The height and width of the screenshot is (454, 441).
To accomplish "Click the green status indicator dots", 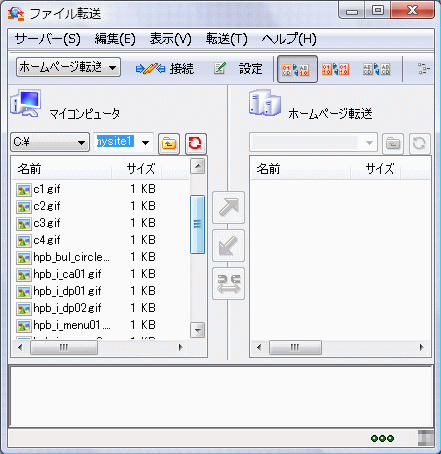I will coord(382,438).
